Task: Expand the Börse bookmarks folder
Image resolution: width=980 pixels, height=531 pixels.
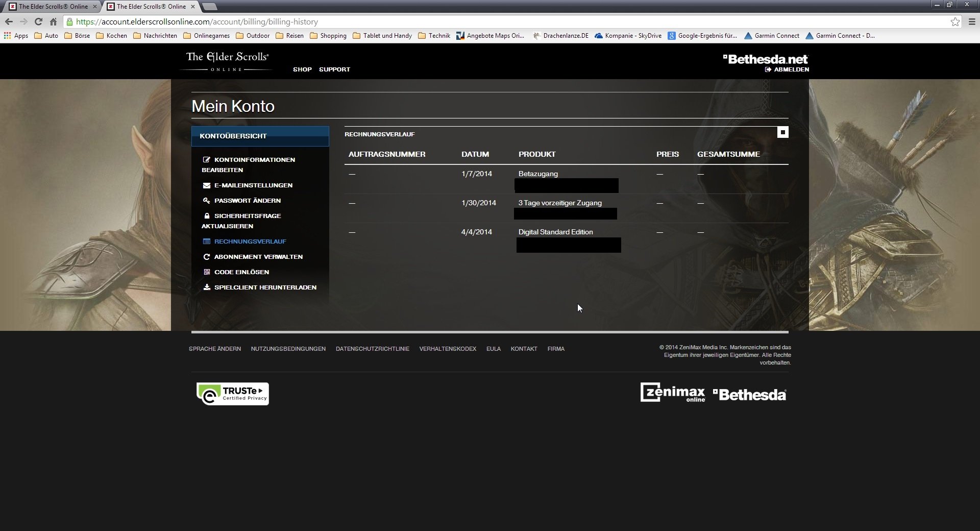Action: (77, 36)
